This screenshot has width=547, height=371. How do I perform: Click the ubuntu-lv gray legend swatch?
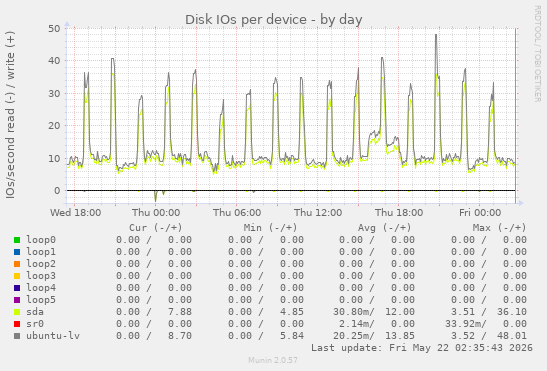17,336
